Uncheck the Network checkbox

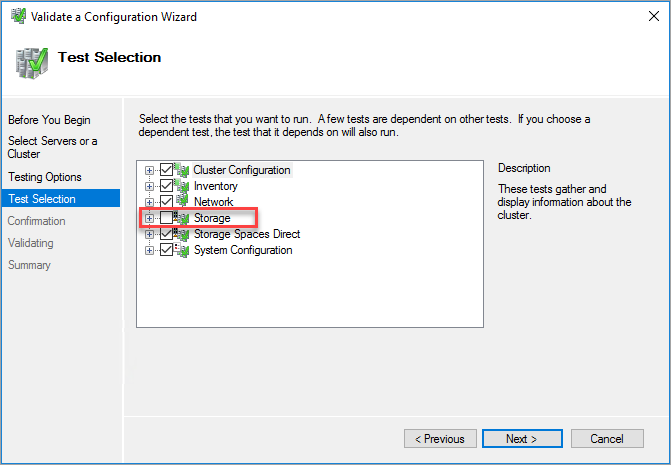(166, 201)
